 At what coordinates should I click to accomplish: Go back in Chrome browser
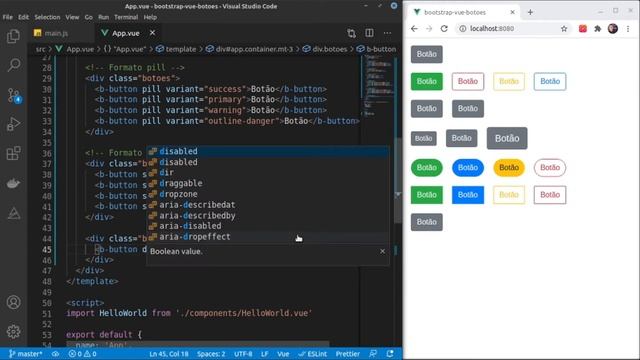coord(414,29)
